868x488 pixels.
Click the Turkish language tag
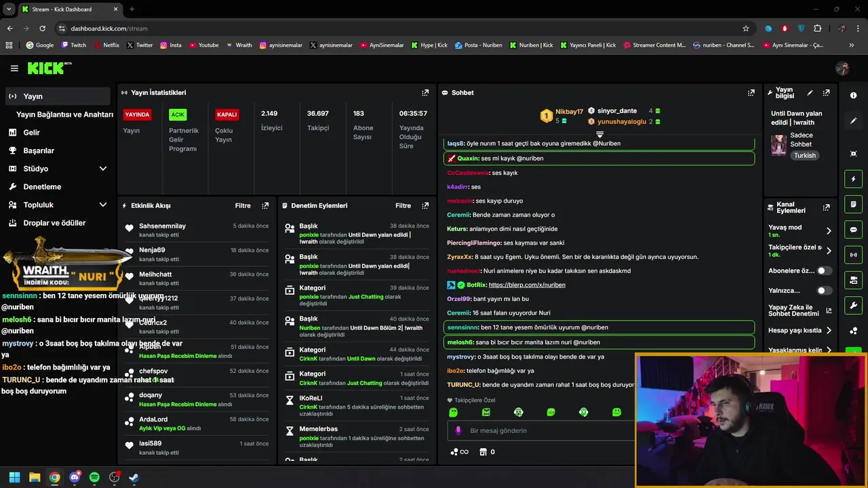tap(805, 156)
